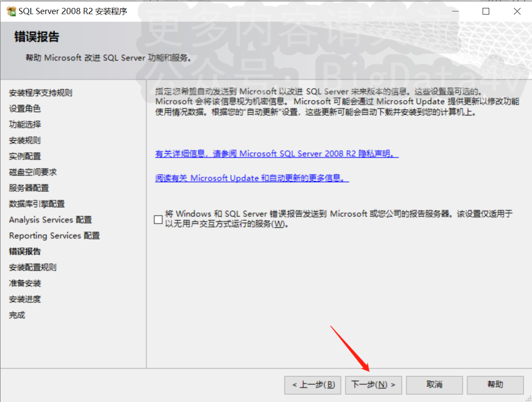Close the SQL Server setup window
Viewport: 532px width, 402px height.
[517, 11]
